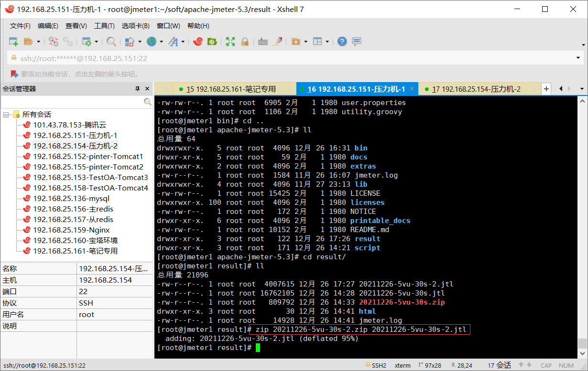Click the Lock screen padlock icon
This screenshot has width=588, height=371.
(245, 42)
